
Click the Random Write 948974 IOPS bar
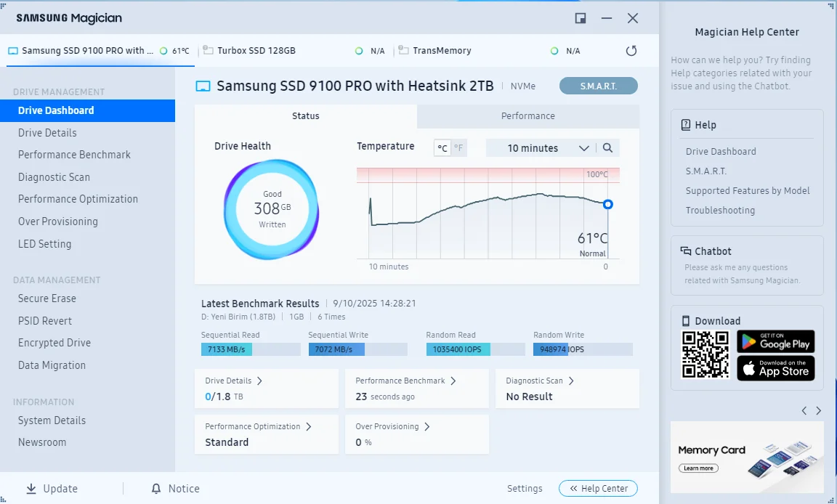583,349
